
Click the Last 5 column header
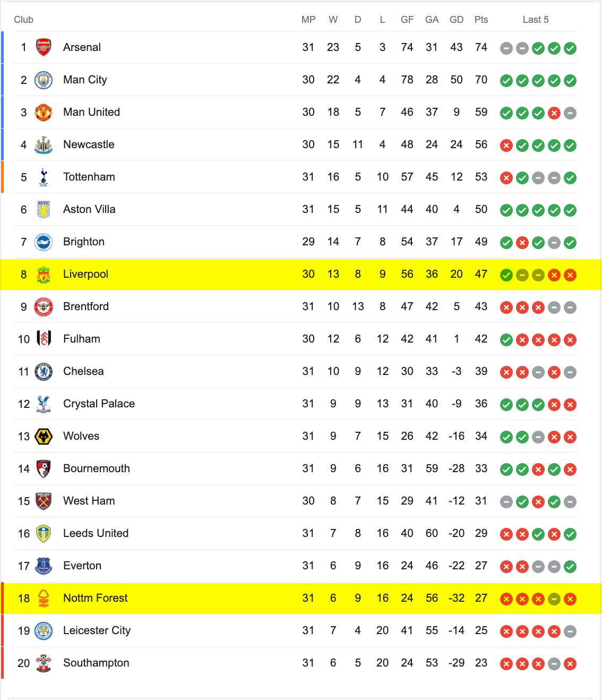coord(536,20)
